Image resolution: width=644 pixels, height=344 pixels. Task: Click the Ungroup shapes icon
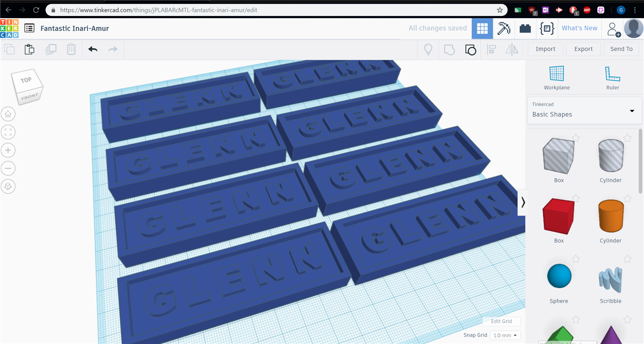pyautogui.click(x=470, y=49)
